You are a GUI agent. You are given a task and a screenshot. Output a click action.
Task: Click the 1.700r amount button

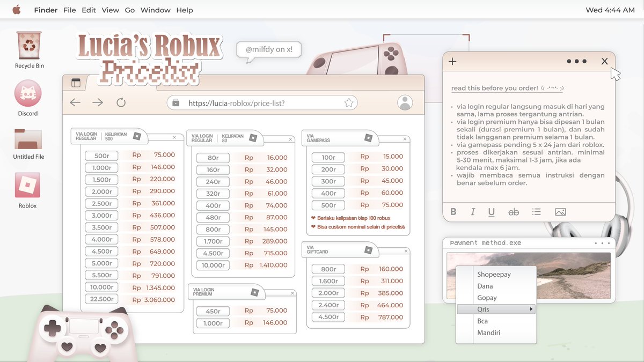tap(213, 241)
